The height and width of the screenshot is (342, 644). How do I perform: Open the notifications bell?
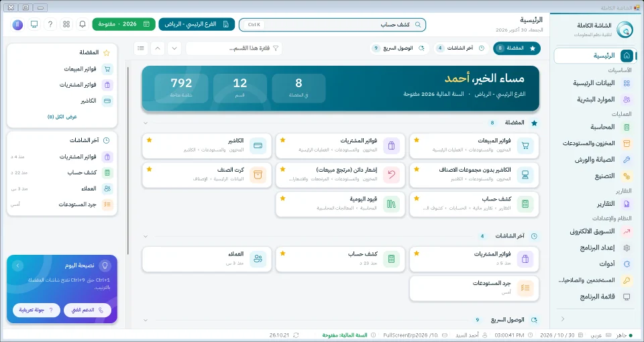(83, 24)
